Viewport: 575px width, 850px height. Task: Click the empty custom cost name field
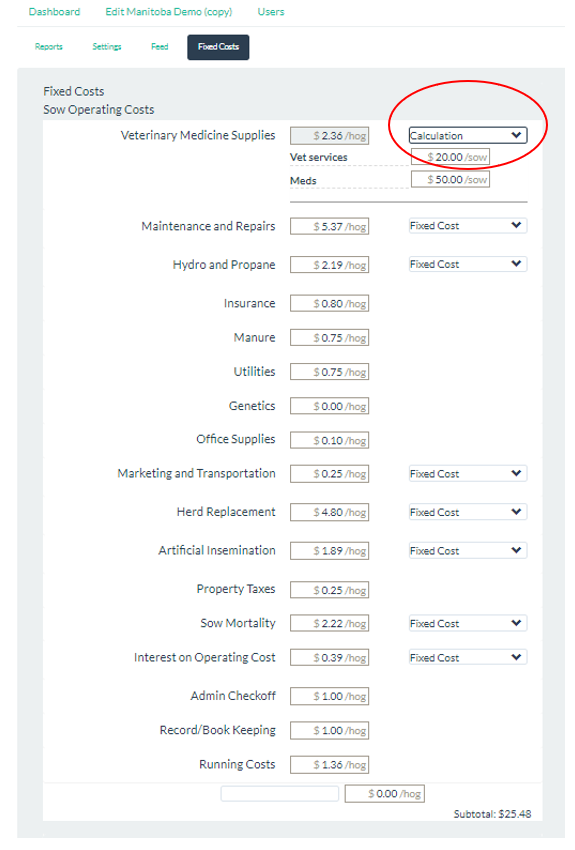point(280,794)
